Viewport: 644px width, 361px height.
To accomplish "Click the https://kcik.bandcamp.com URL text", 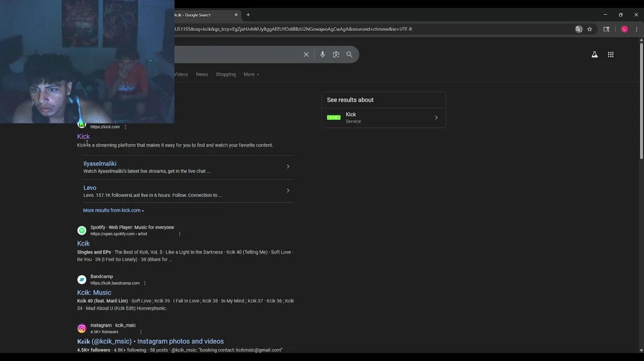I will coord(115,283).
